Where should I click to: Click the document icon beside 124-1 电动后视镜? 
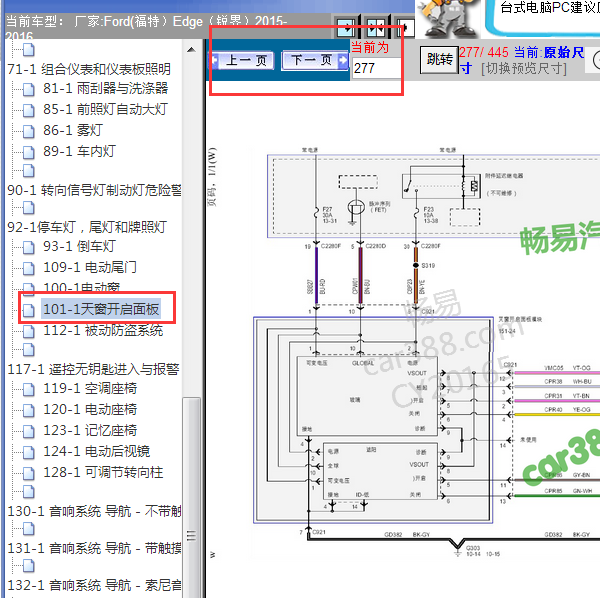[x=28, y=453]
